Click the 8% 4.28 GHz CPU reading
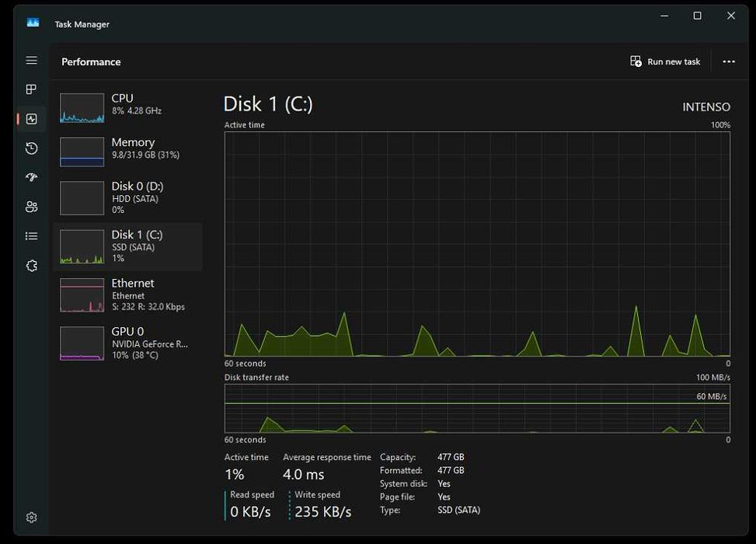Screen dimensions: 756x544 pyautogui.click(x=137, y=111)
